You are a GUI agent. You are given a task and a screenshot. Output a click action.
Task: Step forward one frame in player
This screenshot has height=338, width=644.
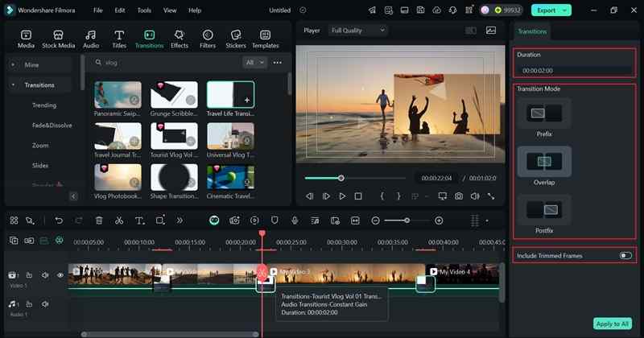tap(326, 196)
